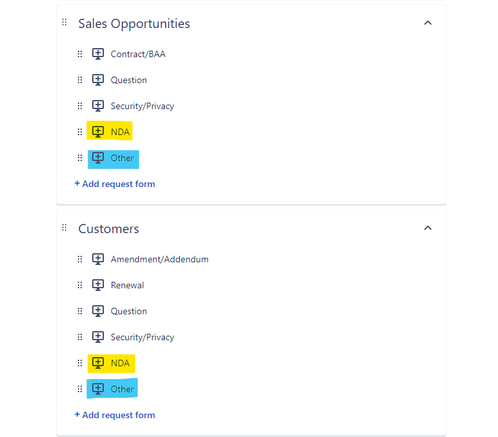Image resolution: width=498 pixels, height=437 pixels.
Task: Click the drag handle next to Renewal
Action: 80,285
